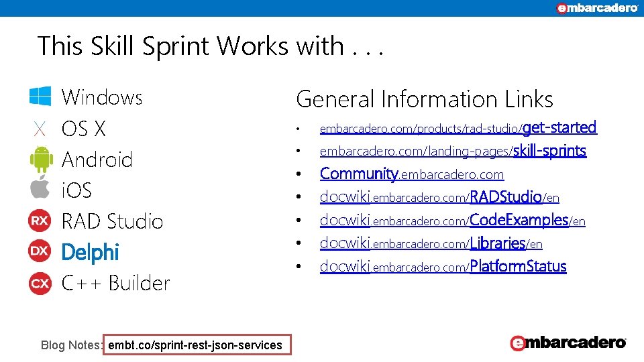Click the 'RAD Studio' product label
Screen dimensions: 644x362
tap(112, 221)
